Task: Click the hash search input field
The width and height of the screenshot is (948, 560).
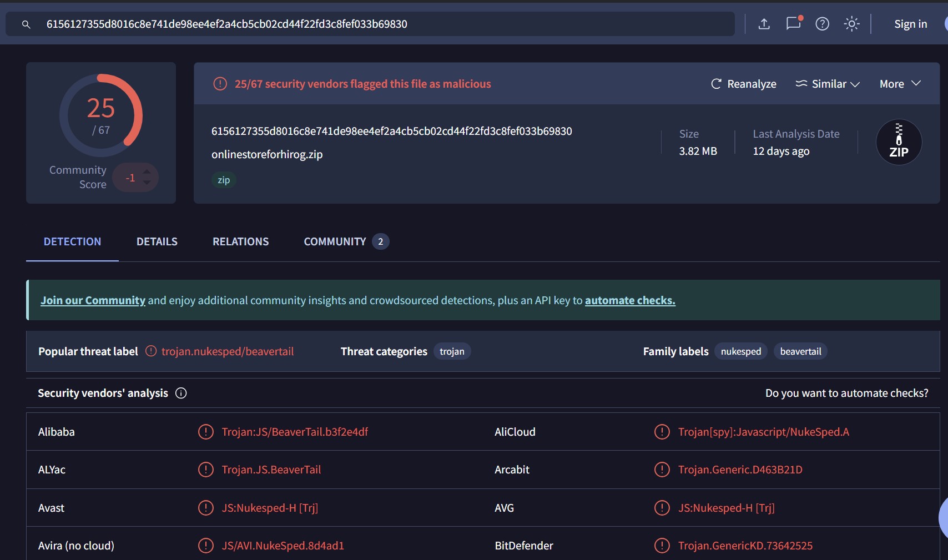Action: (x=370, y=24)
